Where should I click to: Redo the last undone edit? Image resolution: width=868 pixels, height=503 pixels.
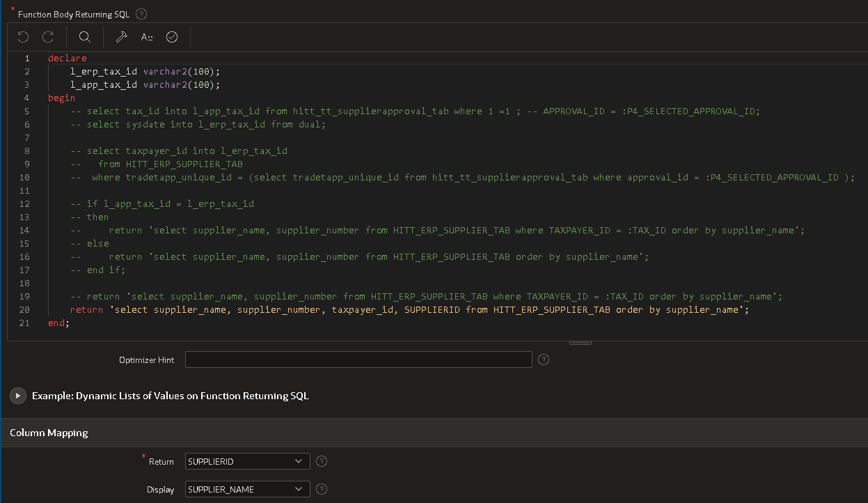(x=48, y=37)
